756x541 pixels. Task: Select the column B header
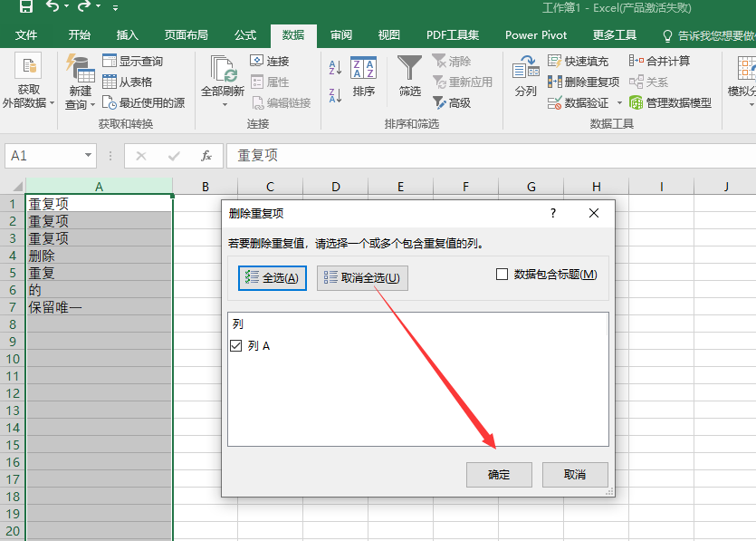tap(206, 187)
